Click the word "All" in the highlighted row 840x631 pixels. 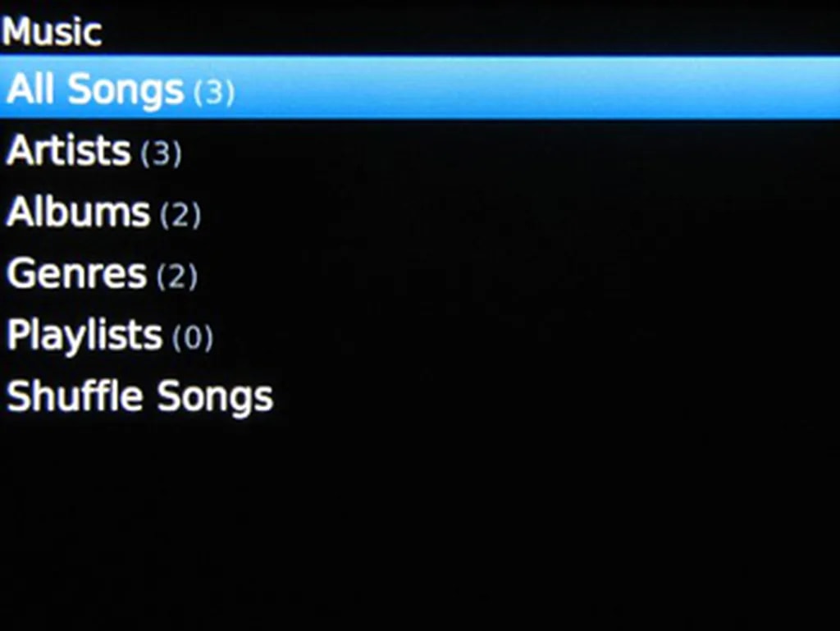tap(30, 89)
